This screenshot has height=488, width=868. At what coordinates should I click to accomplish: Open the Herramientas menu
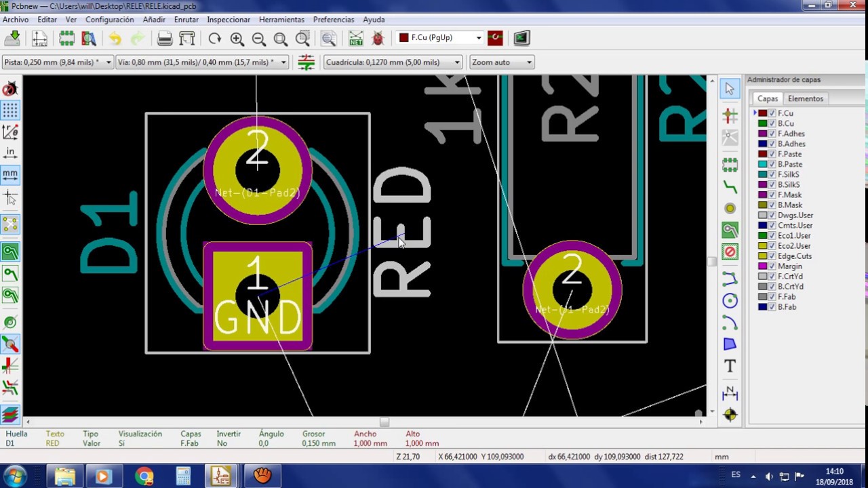pyautogui.click(x=281, y=20)
